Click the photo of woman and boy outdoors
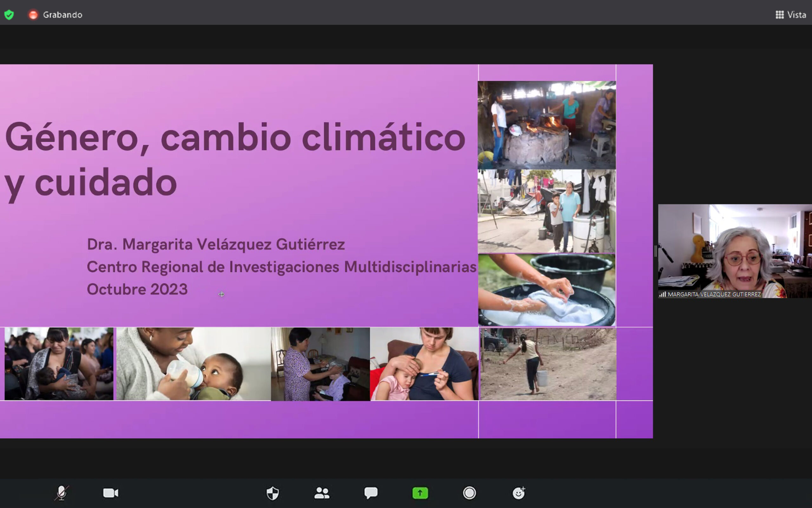 [x=547, y=211]
